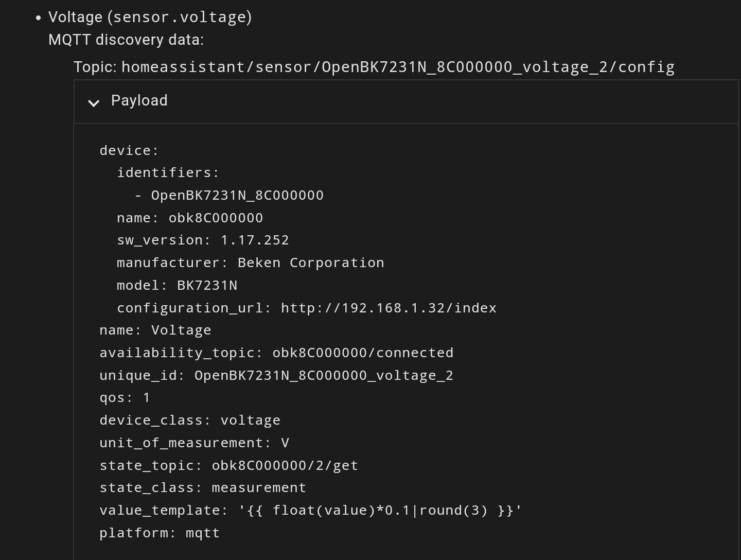The height and width of the screenshot is (560, 741).
Task: Click the manufacturer Beken Corporation line
Action: tap(250, 262)
